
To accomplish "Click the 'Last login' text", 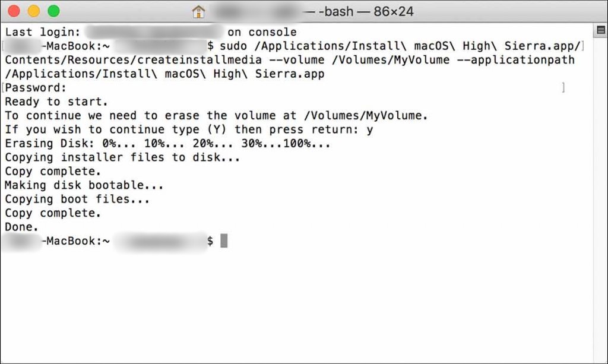I will click(42, 31).
